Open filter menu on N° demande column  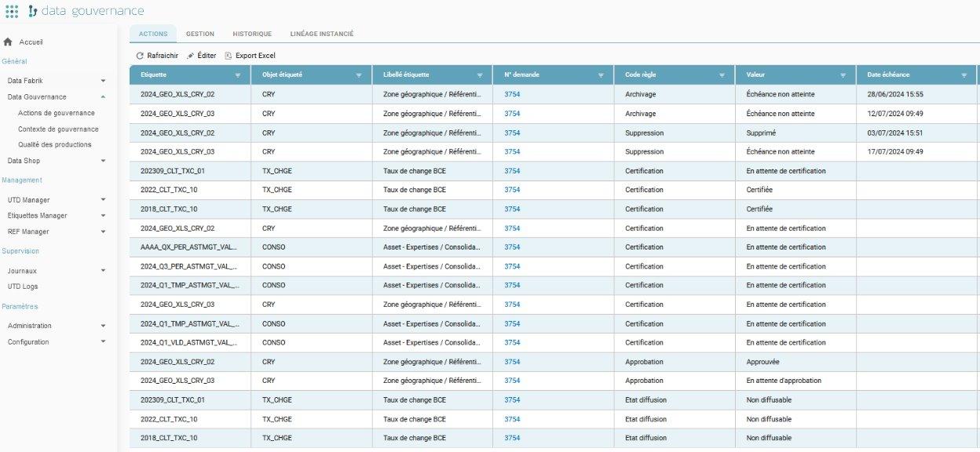coord(602,75)
